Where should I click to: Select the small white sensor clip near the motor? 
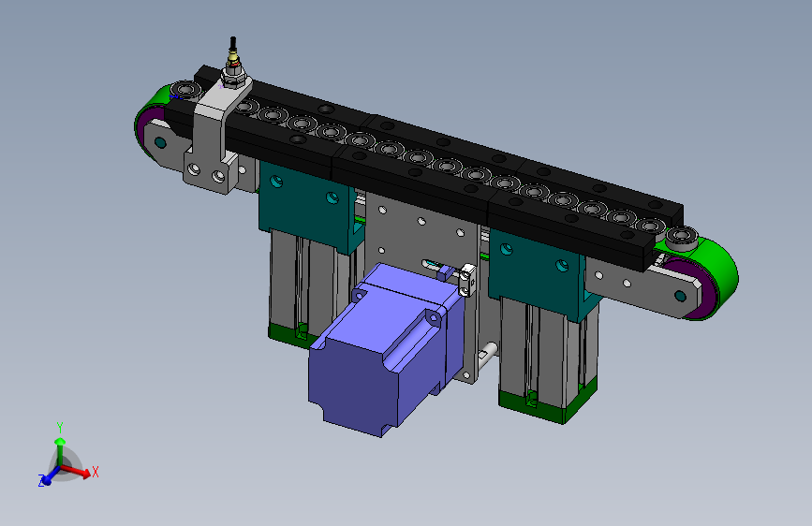(x=467, y=280)
